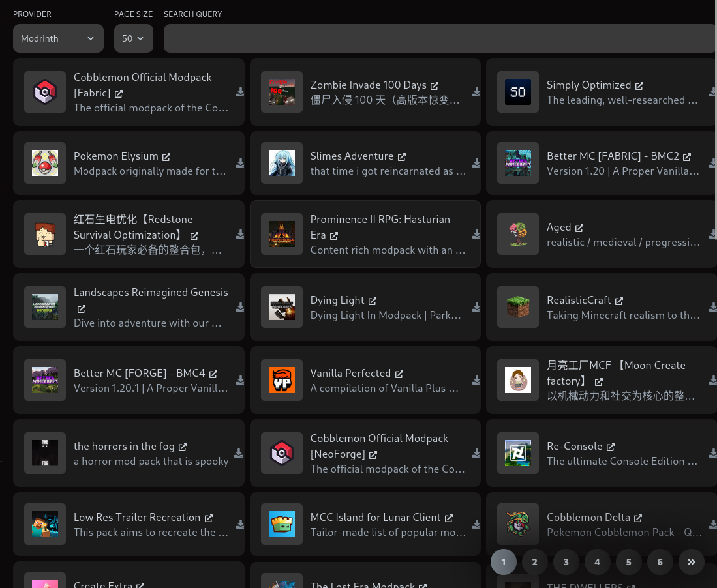The image size is (717, 588).
Task: Click the MCC Island for Lunar Client thumbnail
Action: pos(281,524)
